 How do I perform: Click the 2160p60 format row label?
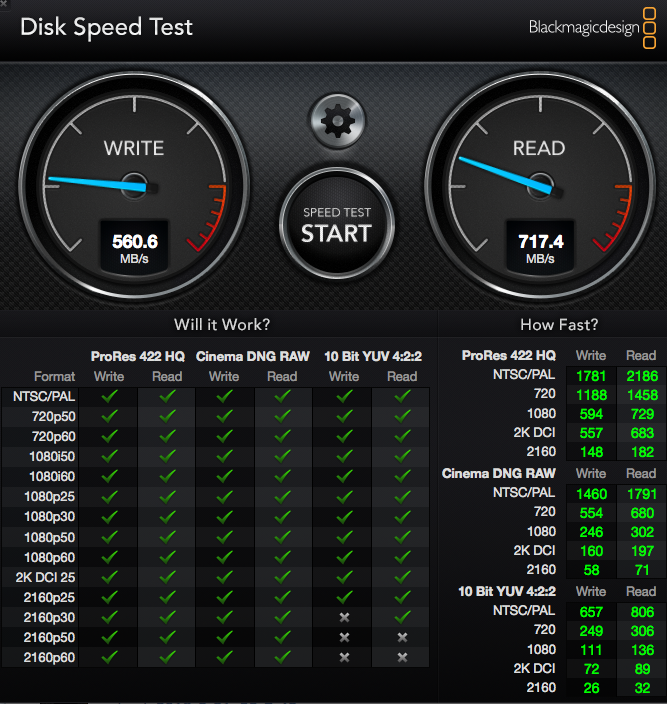[49, 658]
